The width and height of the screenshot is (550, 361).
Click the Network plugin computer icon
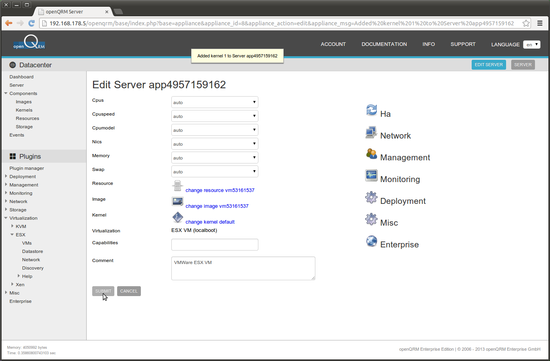(371, 133)
